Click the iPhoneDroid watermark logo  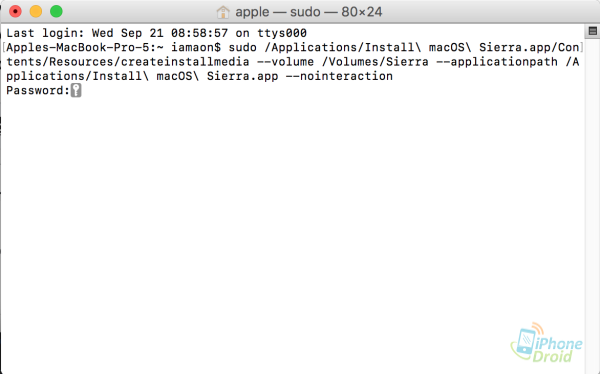[x=546, y=343]
